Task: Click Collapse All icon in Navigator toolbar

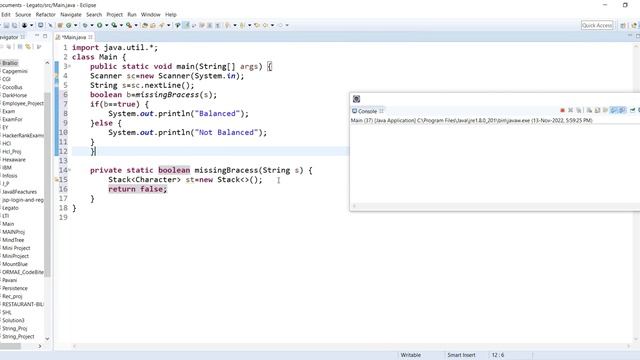Action: point(20,47)
